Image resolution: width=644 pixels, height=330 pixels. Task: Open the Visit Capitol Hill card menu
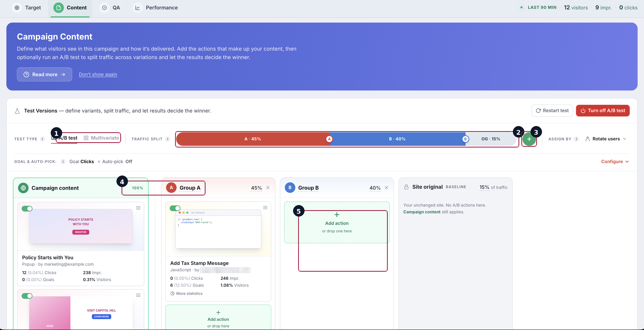click(138, 295)
